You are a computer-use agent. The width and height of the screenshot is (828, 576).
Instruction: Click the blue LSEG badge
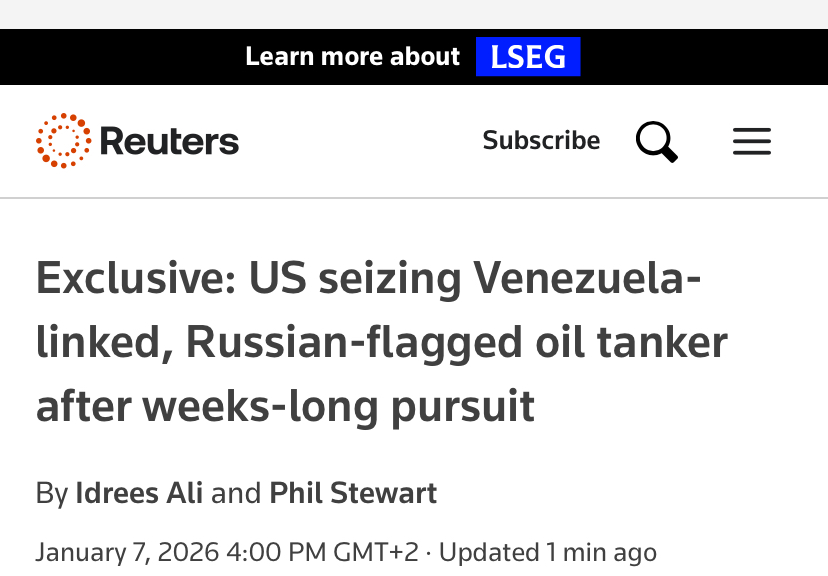(x=528, y=57)
